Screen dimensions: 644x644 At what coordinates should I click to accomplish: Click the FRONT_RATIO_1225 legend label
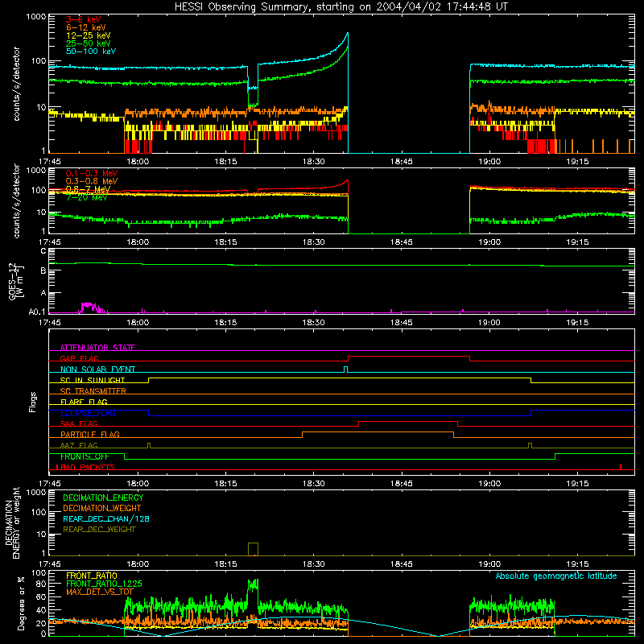[104, 584]
